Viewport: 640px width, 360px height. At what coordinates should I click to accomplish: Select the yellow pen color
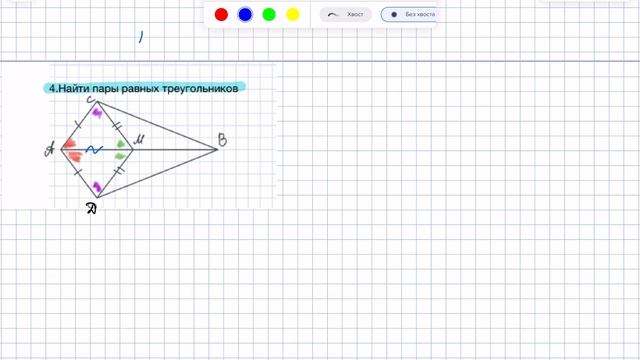click(x=293, y=15)
